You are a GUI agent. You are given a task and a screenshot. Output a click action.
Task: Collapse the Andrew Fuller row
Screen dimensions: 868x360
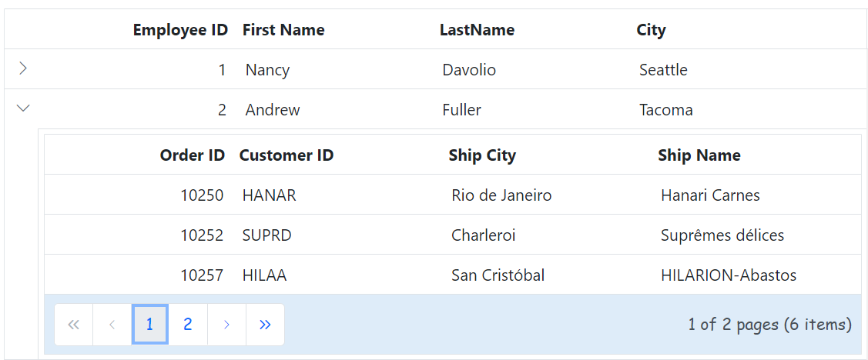click(23, 108)
